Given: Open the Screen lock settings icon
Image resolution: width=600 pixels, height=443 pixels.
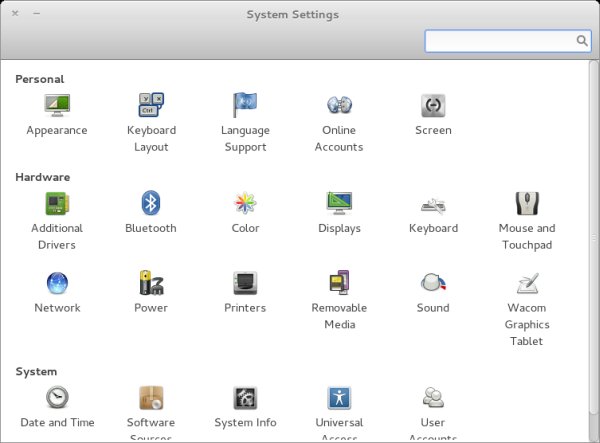Looking at the screenshot, I should point(433,105).
